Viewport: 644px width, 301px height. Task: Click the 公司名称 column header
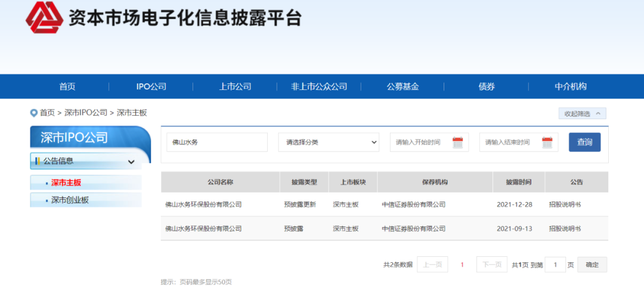point(220,182)
